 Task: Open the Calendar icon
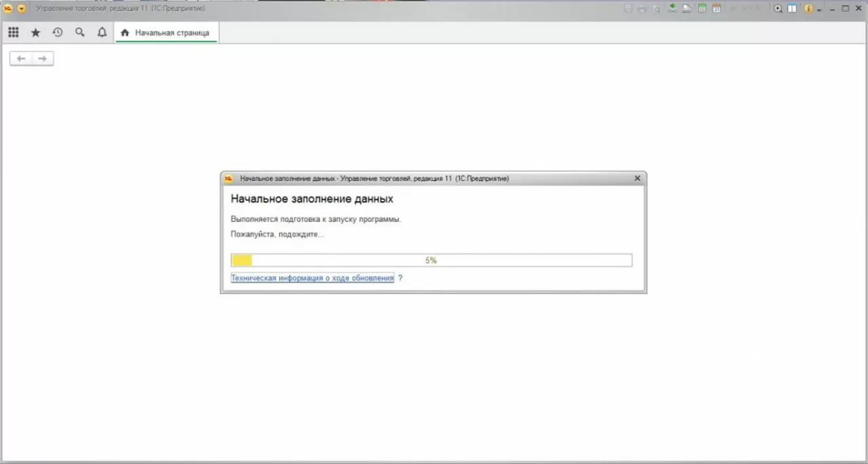click(717, 9)
